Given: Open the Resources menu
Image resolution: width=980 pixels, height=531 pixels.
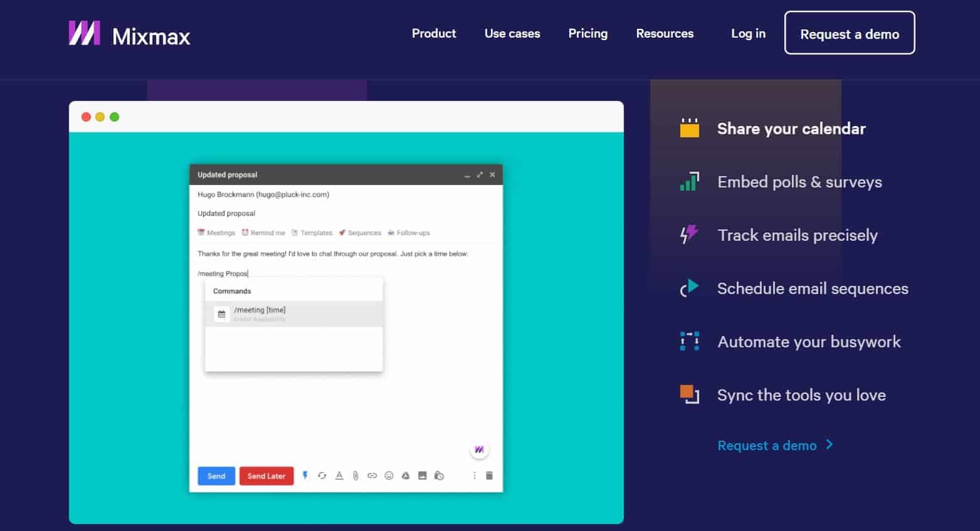Looking at the screenshot, I should tap(665, 34).
